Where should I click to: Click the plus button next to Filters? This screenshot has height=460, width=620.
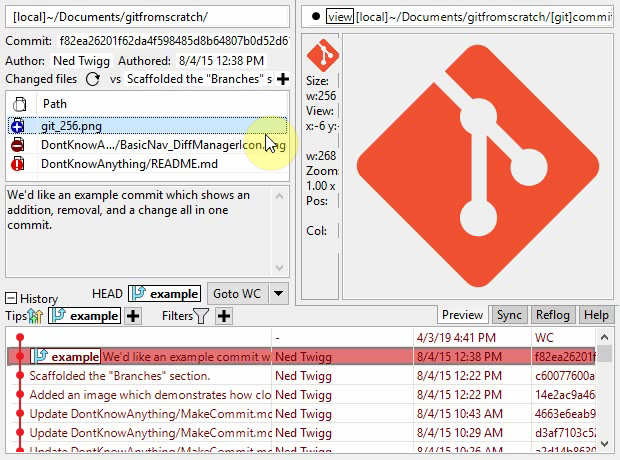[x=224, y=316]
